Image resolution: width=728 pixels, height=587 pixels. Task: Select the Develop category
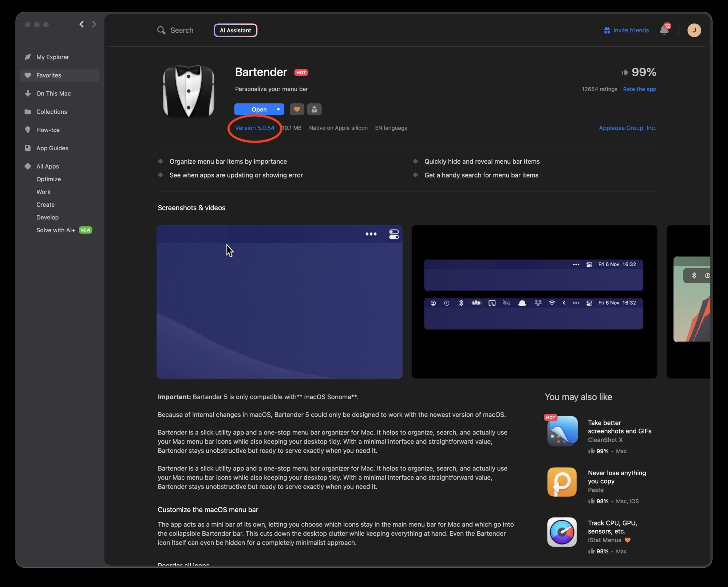(47, 217)
